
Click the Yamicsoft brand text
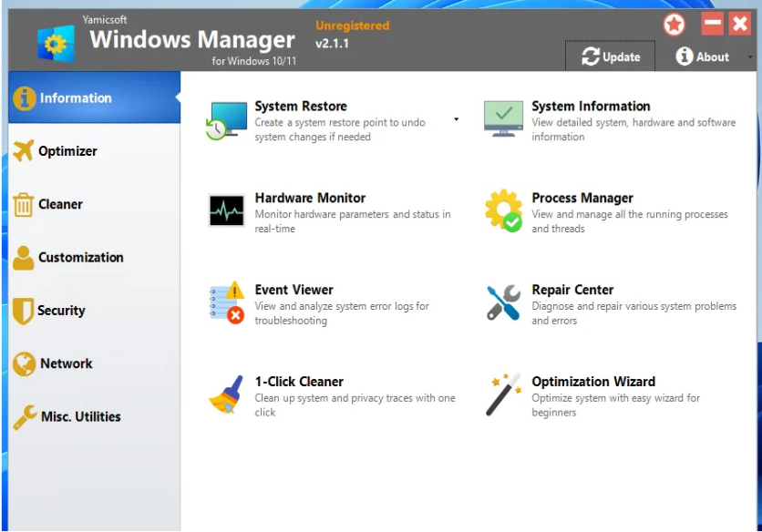[105, 19]
